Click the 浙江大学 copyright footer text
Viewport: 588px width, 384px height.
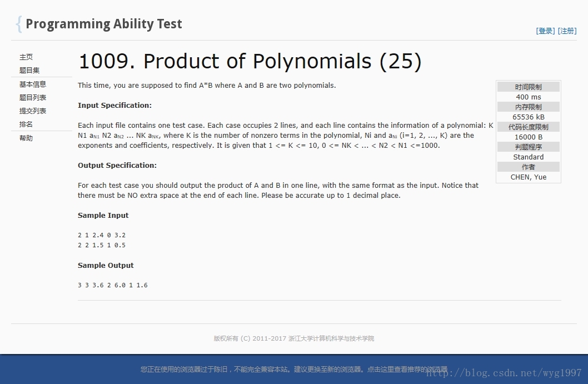[x=293, y=338]
